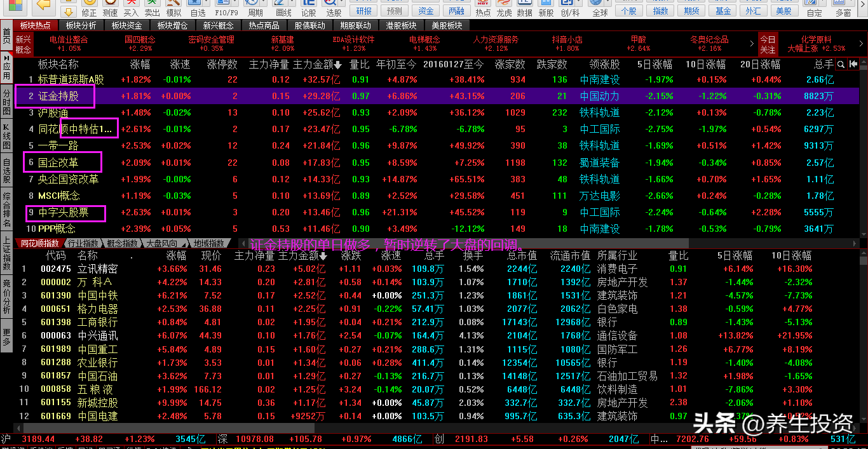This screenshot has width=868, height=449.
Task: Click the stock list vertical scrollbar
Action: (x=863, y=337)
